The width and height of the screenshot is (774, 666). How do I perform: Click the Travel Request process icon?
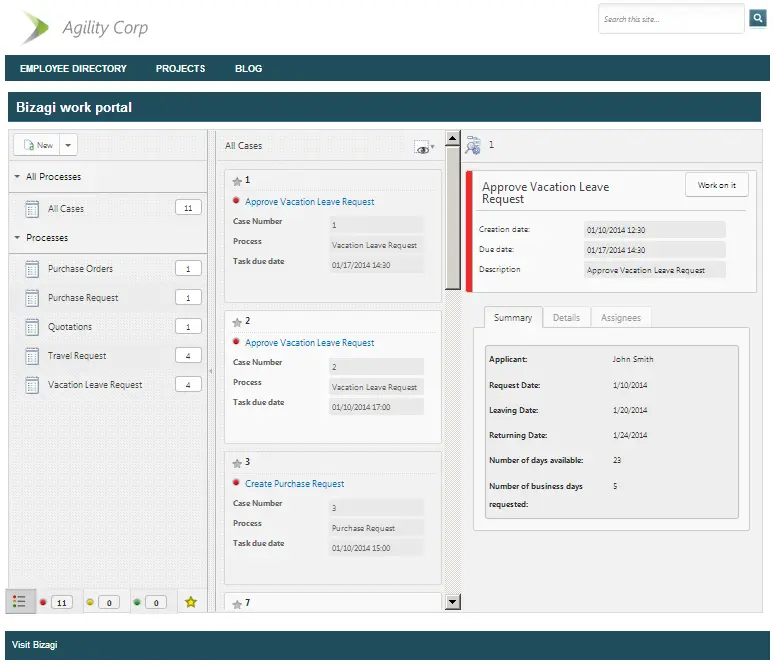point(32,356)
